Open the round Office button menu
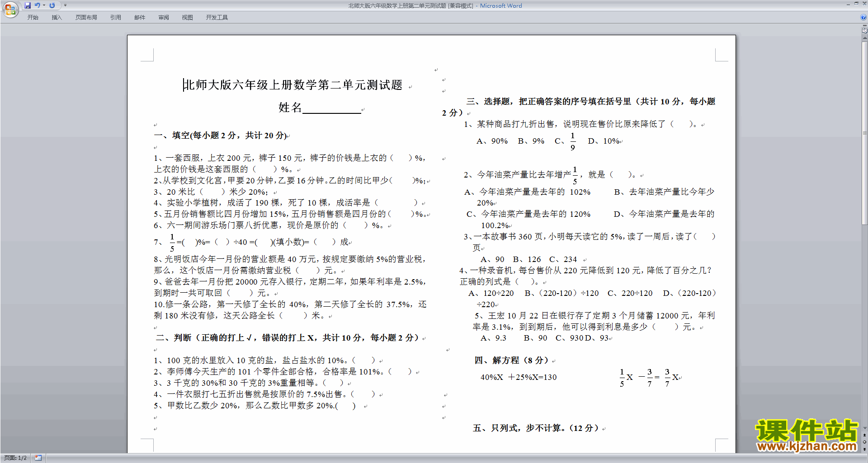The width and height of the screenshot is (868, 463). (x=10, y=9)
